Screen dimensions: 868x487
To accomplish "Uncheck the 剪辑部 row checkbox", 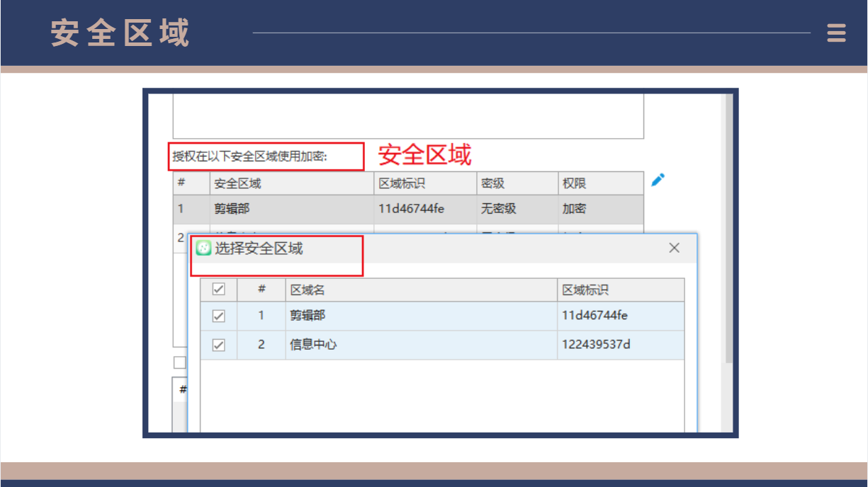I will pos(219,316).
